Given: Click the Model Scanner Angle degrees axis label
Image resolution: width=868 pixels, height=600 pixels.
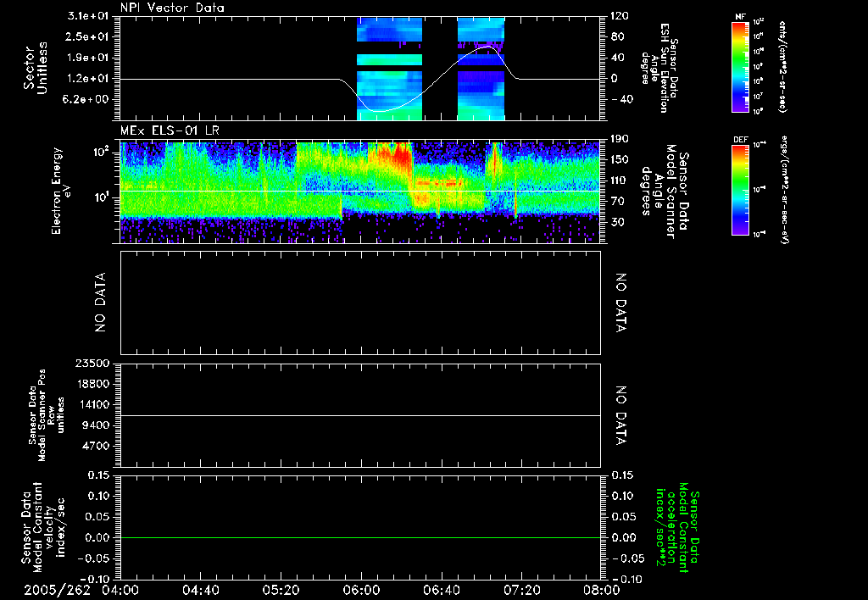Looking at the screenshot, I should point(665,191).
